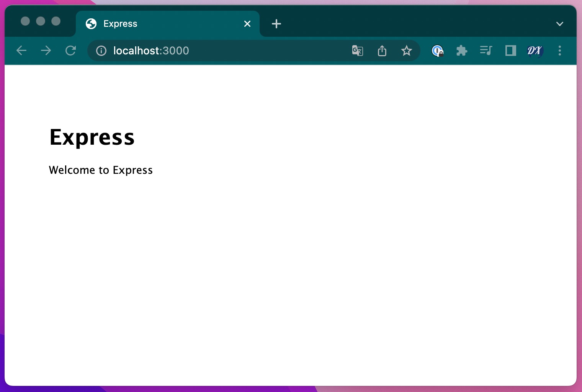Navigate back using the back arrow
582x392 pixels.
[x=21, y=51]
